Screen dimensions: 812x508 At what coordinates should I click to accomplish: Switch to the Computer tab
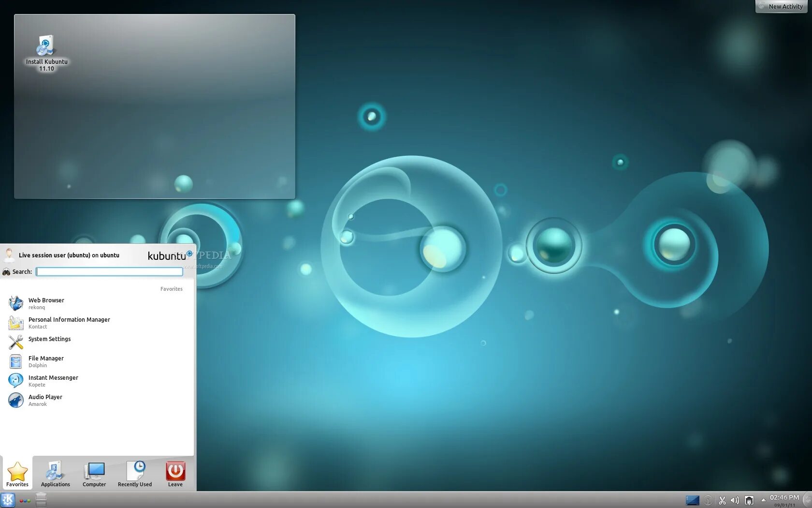tap(94, 474)
